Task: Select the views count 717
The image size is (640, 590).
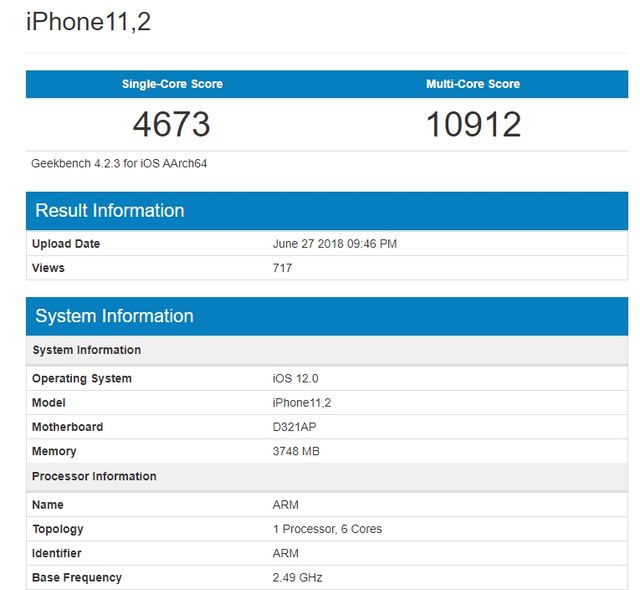Action: 282,268
